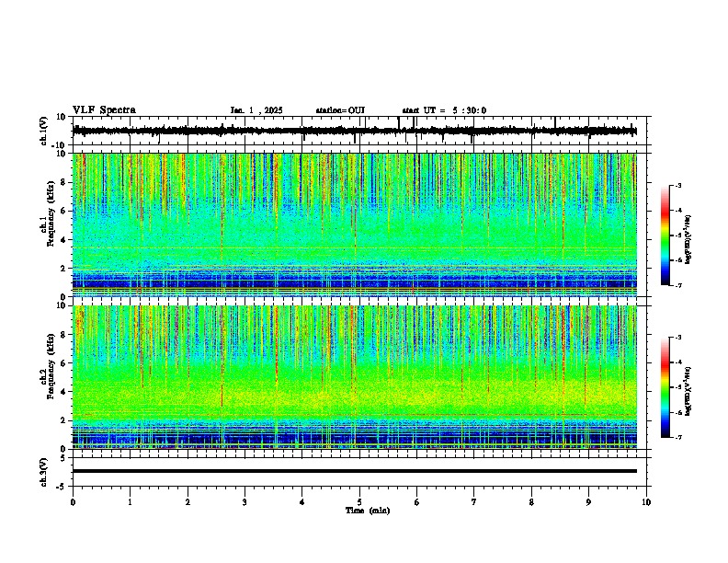Select the "start UT = 5:30:0" text
Screen dimensions: 728x563
pyautogui.click(x=444, y=110)
